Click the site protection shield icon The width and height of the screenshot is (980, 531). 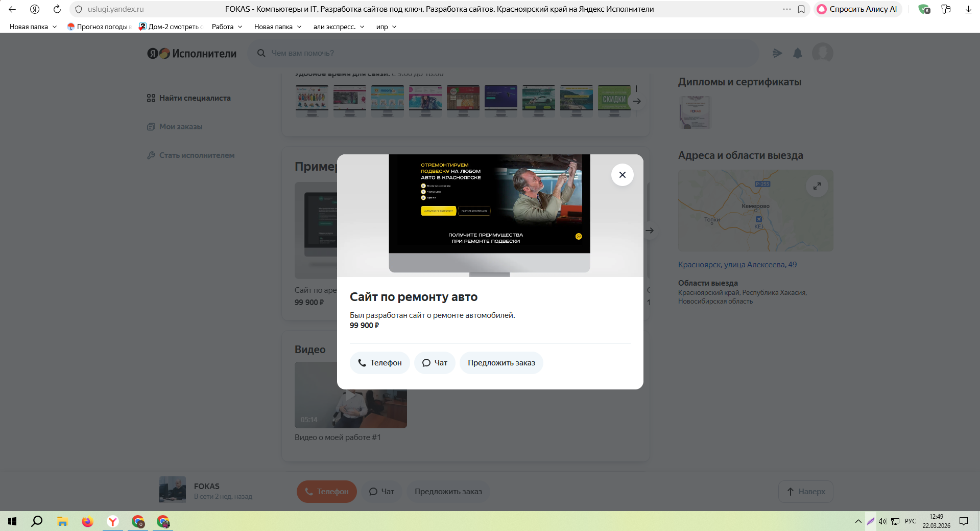pos(79,9)
